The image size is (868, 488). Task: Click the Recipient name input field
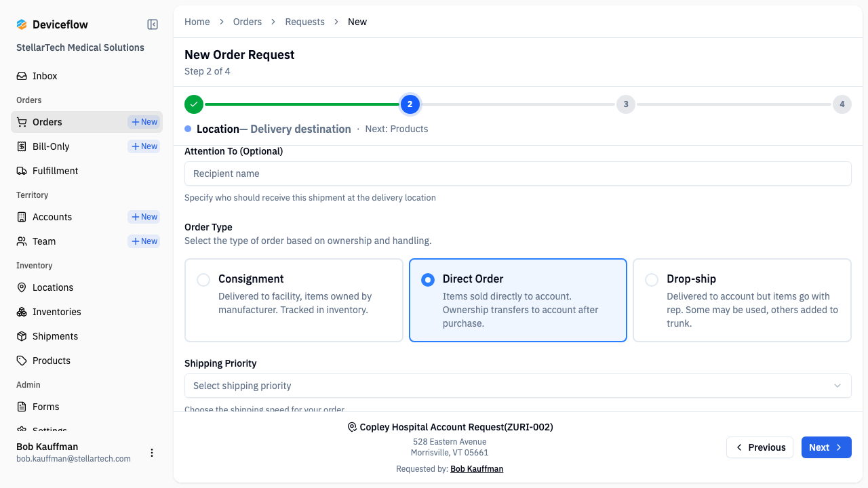[x=518, y=174]
